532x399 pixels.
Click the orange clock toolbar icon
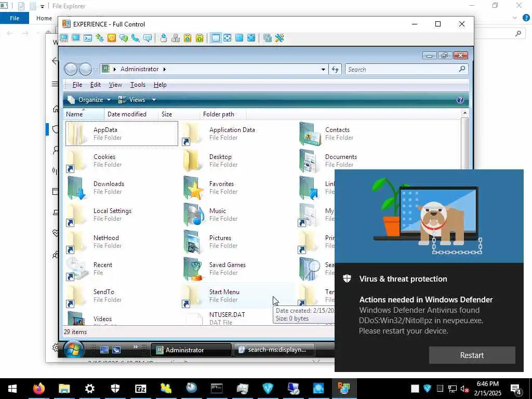(112, 38)
